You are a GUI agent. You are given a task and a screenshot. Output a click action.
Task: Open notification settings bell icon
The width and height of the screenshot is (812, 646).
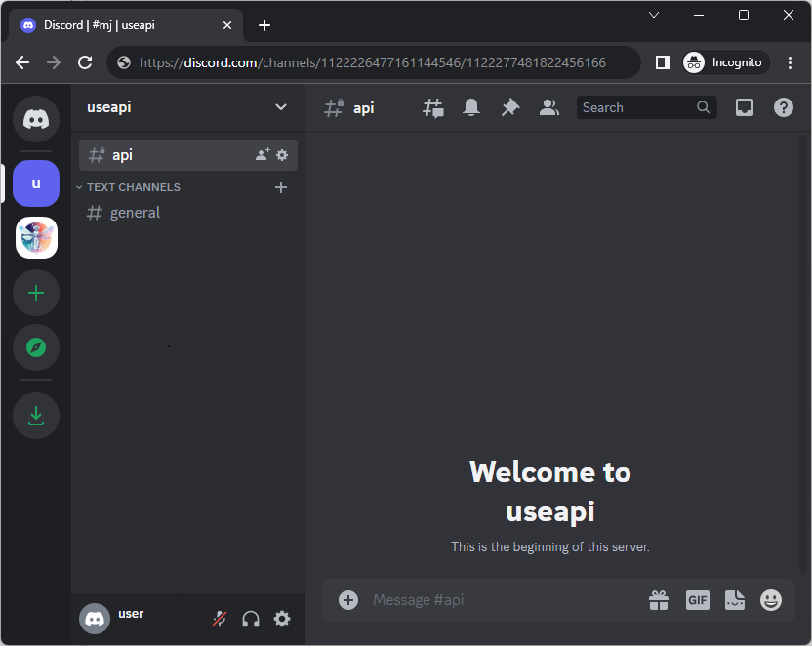tap(471, 108)
